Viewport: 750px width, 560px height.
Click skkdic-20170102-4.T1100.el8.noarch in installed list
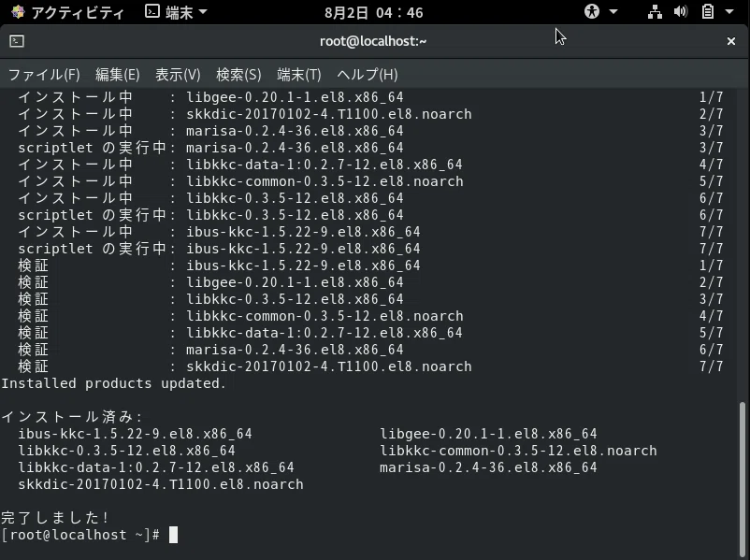coord(161,484)
